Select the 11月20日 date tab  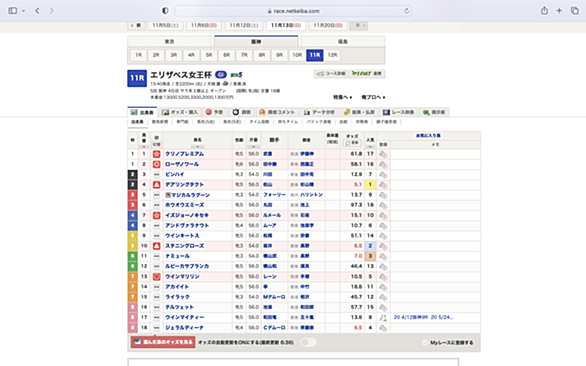tap(328, 25)
